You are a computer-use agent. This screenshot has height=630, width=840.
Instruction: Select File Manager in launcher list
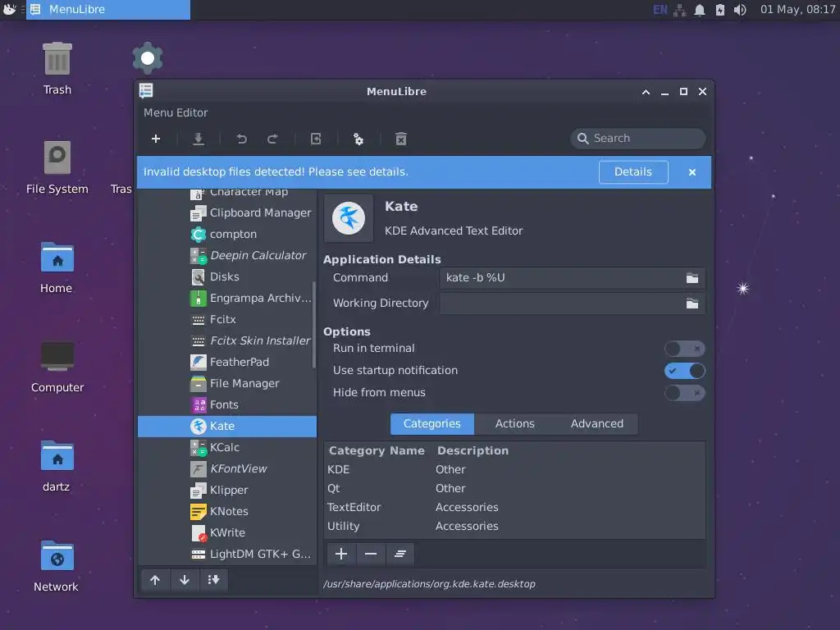[x=227, y=384]
